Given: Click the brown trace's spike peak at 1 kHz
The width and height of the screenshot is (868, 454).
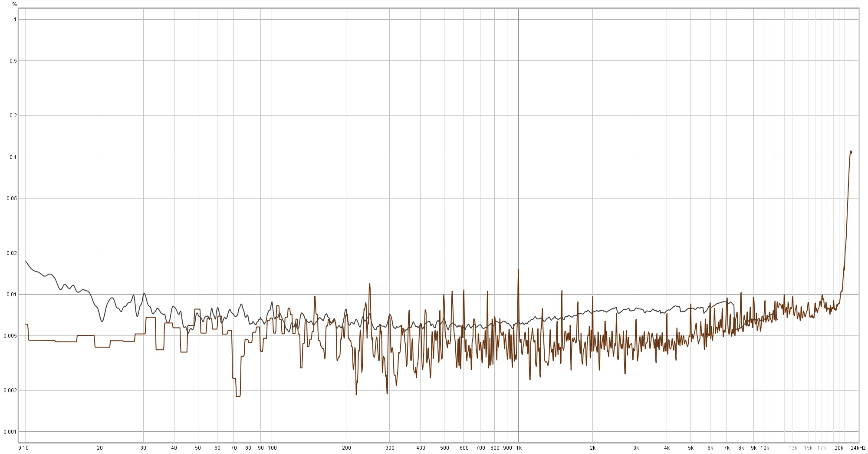Looking at the screenshot, I should pyautogui.click(x=518, y=269).
